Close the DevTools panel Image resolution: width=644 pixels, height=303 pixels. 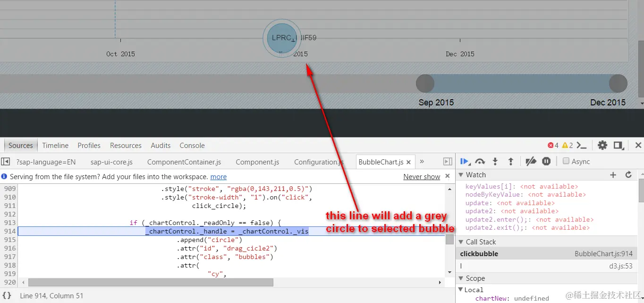[638, 145]
